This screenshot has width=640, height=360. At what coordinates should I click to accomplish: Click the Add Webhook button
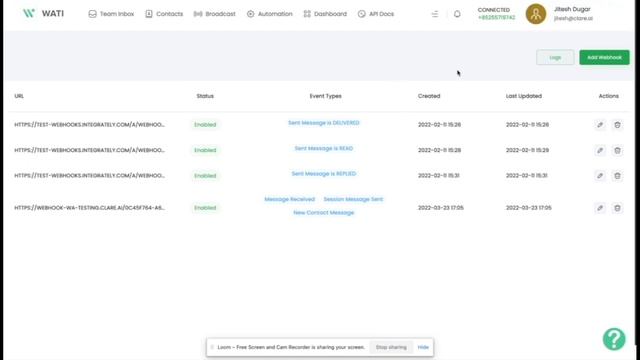[x=604, y=58]
